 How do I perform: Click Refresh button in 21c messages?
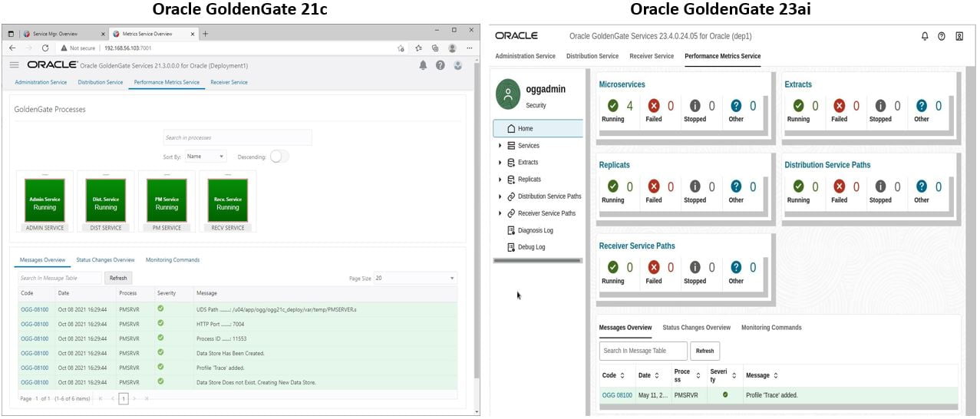pyautogui.click(x=118, y=278)
